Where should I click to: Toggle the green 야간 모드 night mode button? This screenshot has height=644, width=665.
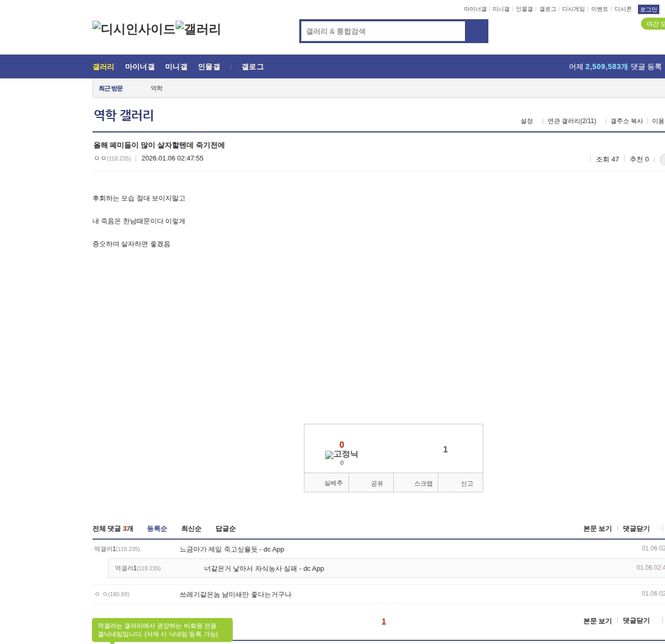(x=654, y=24)
